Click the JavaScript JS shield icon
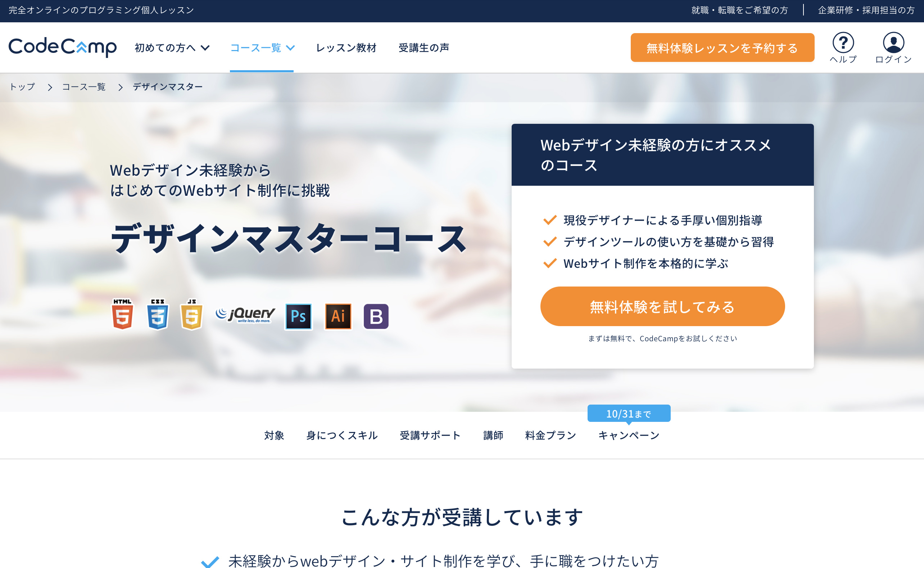Screen dimensions: 924x568 pos(191,314)
